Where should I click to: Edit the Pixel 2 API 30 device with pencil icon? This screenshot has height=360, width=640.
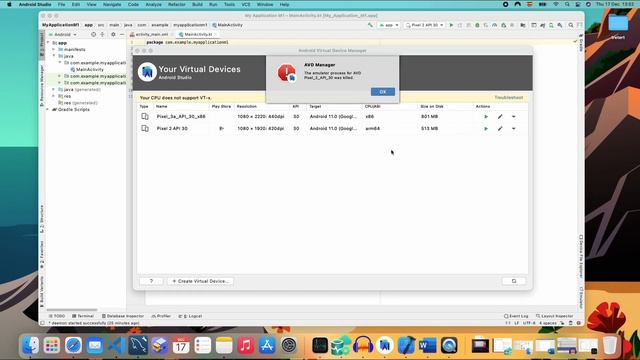pos(500,129)
